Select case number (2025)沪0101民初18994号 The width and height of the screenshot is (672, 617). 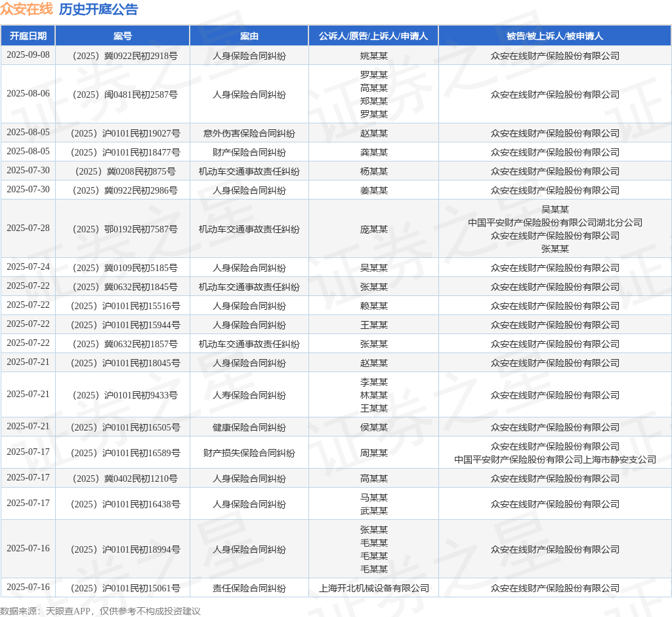(x=125, y=549)
